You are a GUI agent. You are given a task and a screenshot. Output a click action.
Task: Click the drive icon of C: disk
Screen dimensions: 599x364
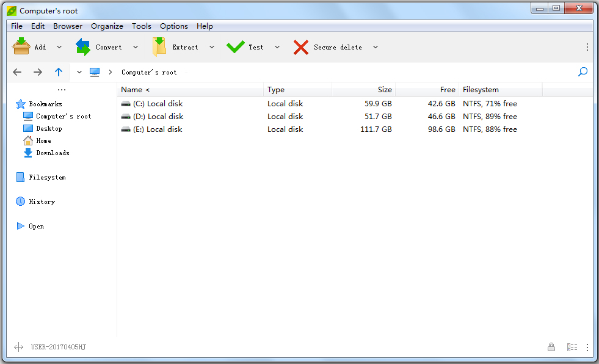pos(126,104)
